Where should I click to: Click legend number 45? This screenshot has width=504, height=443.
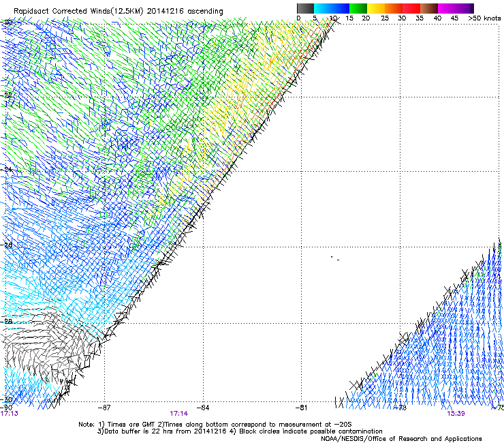coord(454,18)
